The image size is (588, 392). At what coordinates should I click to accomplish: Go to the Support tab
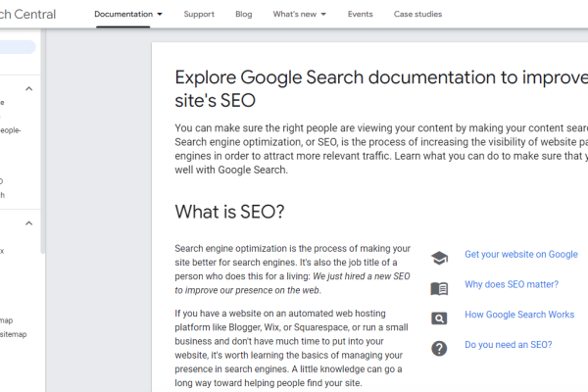(x=199, y=15)
